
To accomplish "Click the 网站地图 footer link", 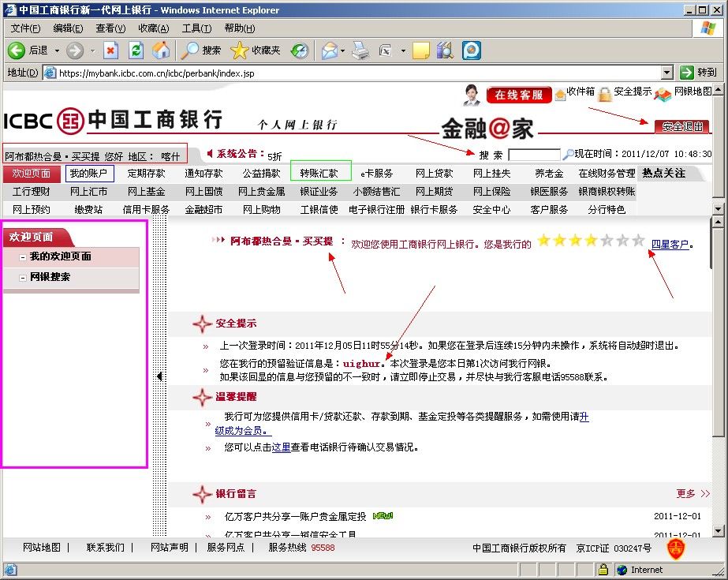I will pyautogui.click(x=42, y=548).
